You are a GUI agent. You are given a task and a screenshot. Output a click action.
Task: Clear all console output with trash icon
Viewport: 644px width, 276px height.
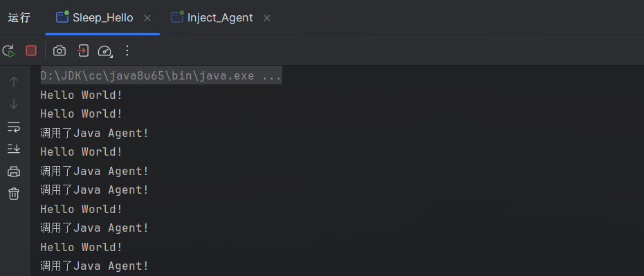tap(14, 193)
